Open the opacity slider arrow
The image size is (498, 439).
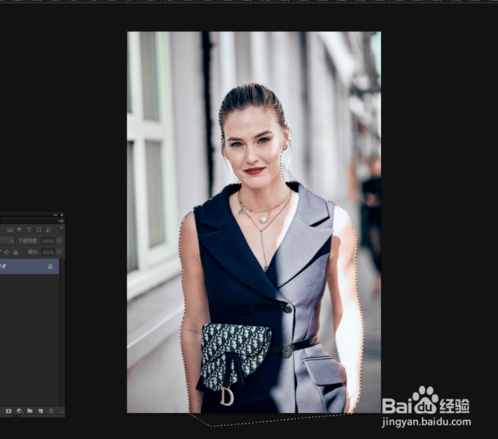59,241
